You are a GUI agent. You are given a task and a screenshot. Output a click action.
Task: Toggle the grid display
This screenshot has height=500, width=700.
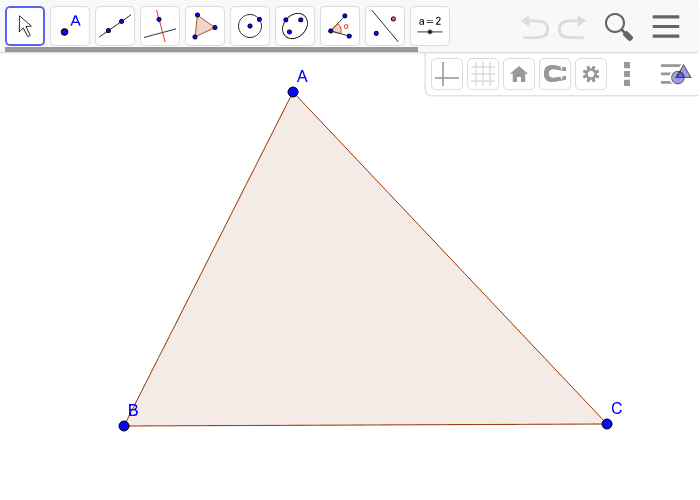point(483,74)
